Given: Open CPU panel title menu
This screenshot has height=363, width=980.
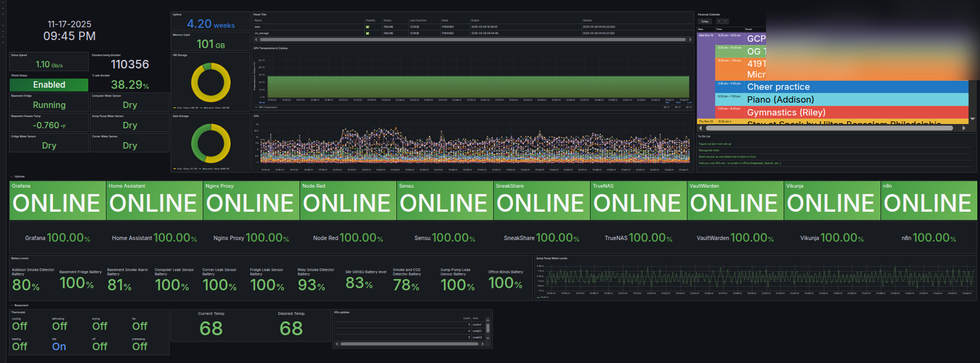Looking at the screenshot, I should 256,115.
